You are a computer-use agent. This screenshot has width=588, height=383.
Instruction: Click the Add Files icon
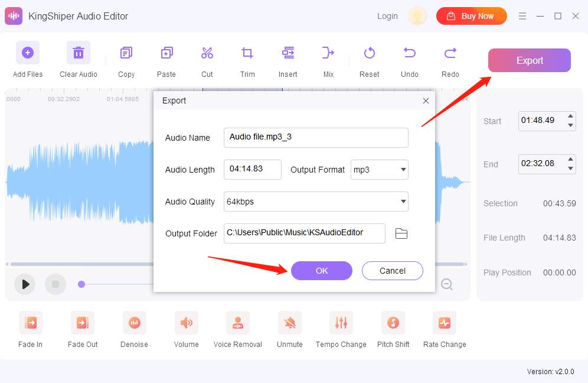pyautogui.click(x=27, y=53)
